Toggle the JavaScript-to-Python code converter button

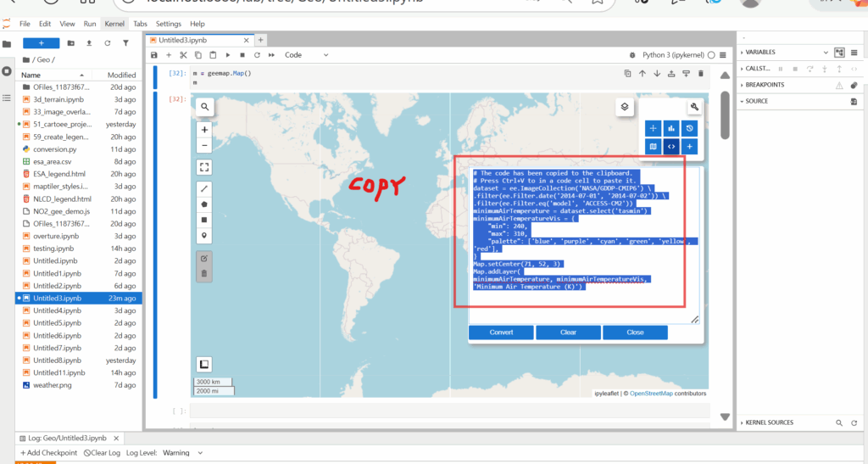671,147
